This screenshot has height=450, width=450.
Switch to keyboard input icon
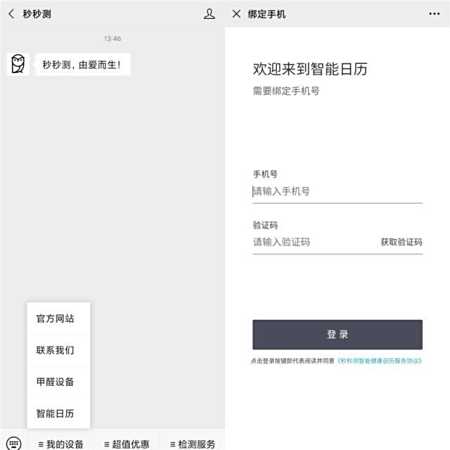coord(14,444)
